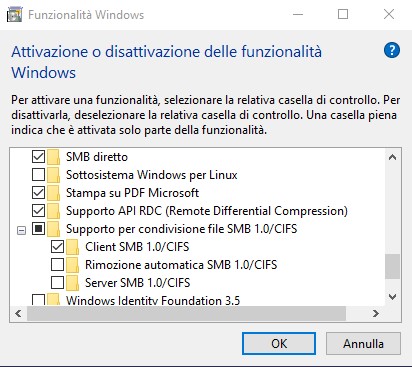Click the blue help question mark icon

pos(392,51)
